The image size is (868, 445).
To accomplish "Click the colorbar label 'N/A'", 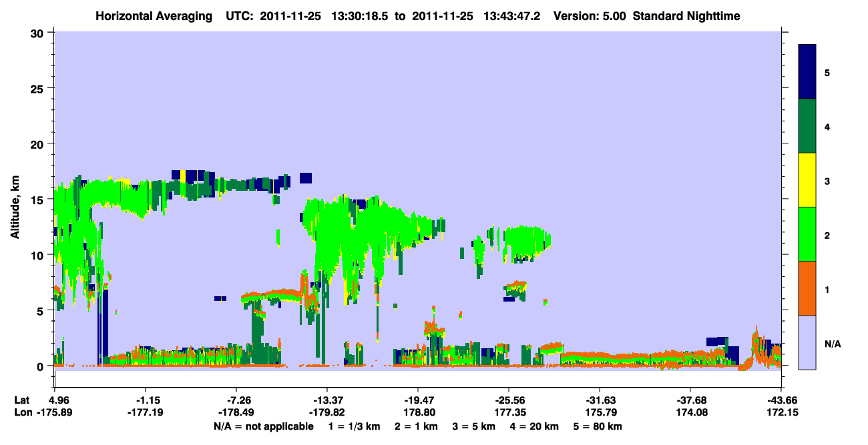I will pos(832,344).
